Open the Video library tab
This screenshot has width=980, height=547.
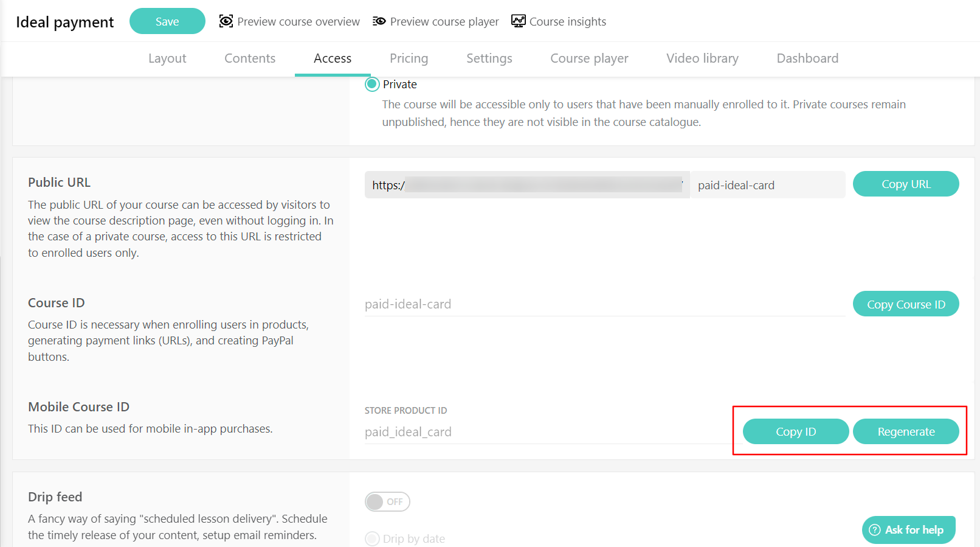(702, 58)
